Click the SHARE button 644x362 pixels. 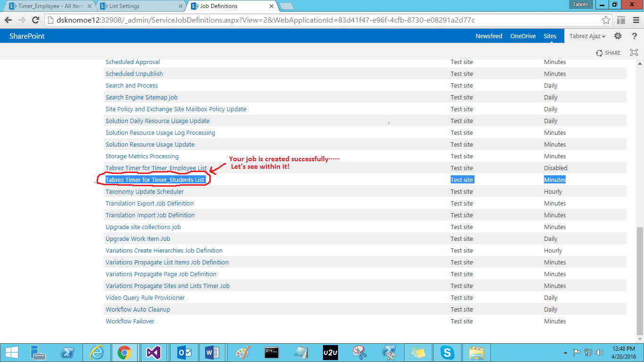tap(608, 52)
